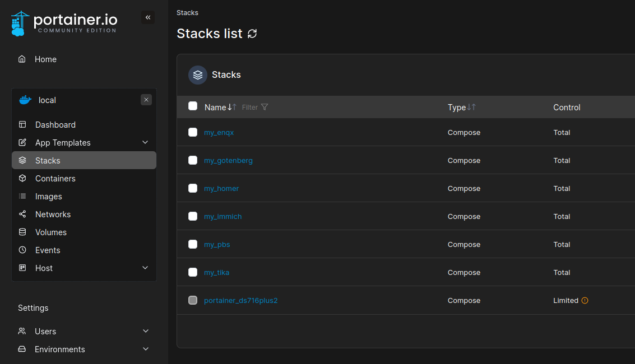Tick the checkbox for my_gotenberg stack
635x364 pixels.
193,160
